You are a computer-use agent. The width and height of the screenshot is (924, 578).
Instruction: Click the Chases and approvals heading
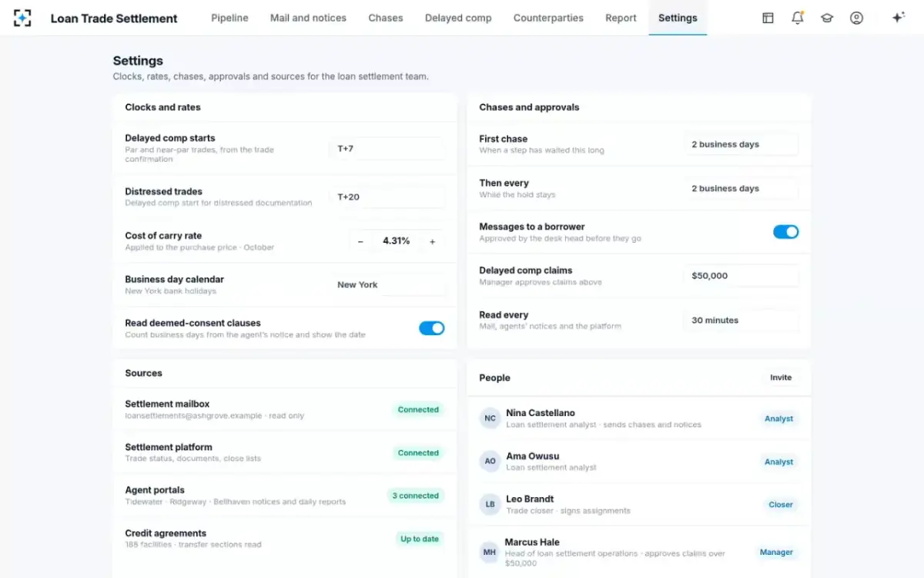[529, 108]
